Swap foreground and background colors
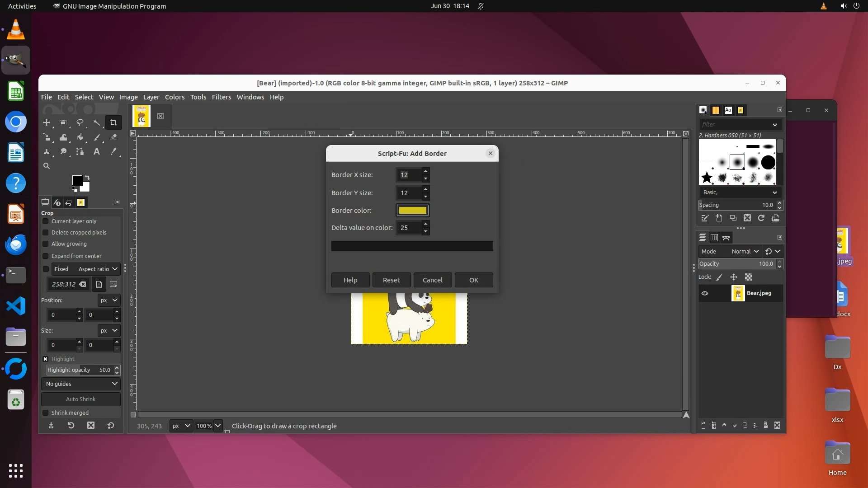This screenshot has height=488, width=868. (87, 177)
